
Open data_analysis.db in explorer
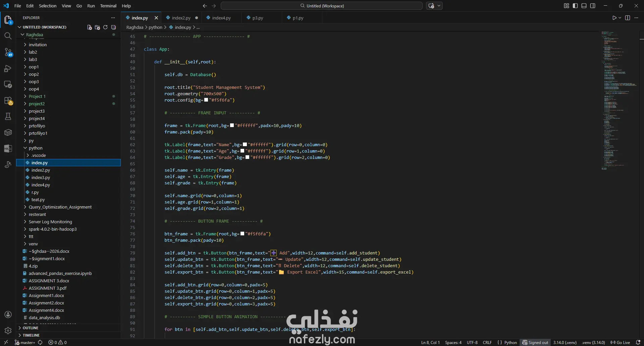point(68,318)
